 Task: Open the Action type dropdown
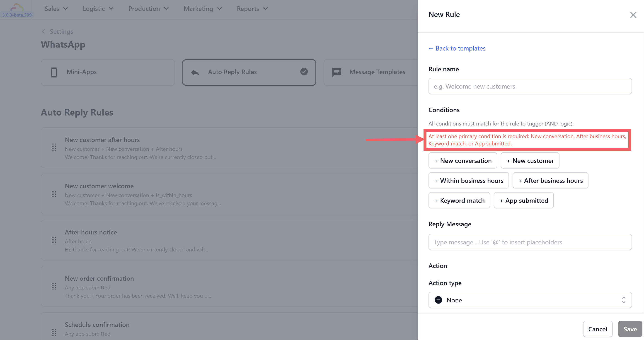530,300
